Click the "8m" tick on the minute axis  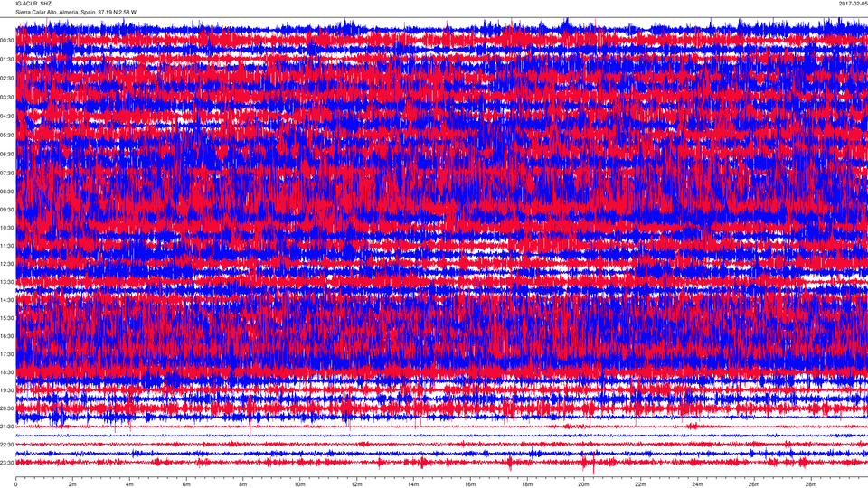pyautogui.click(x=243, y=484)
